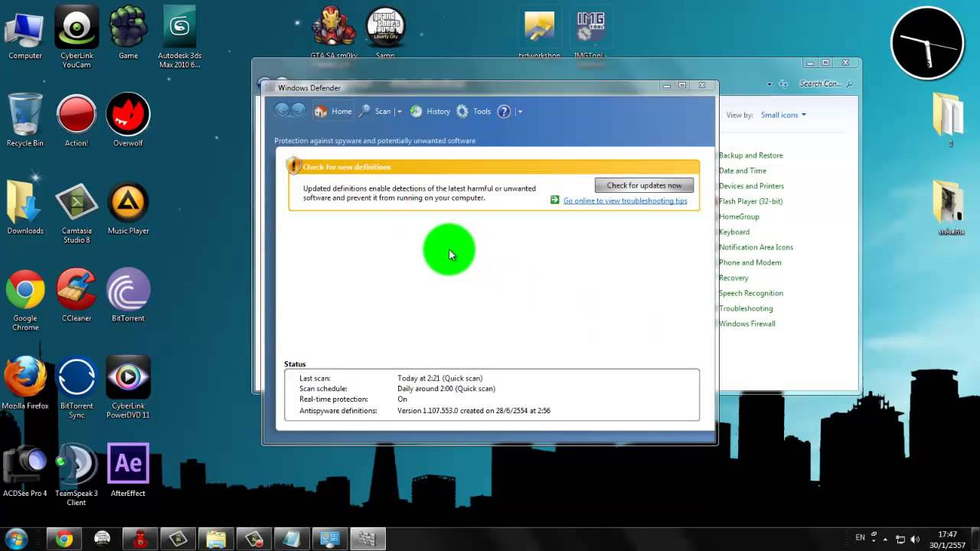
Task: Open the View by Small icons dropdown
Action: point(783,115)
